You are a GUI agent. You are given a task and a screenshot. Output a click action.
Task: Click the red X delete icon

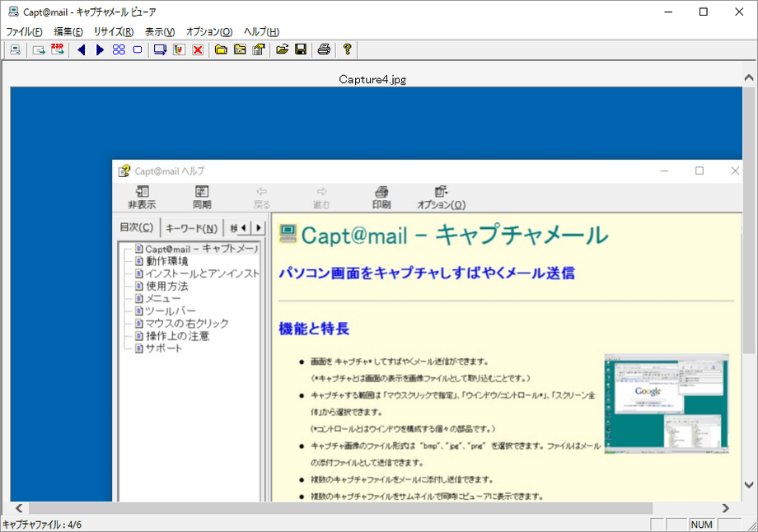click(198, 49)
